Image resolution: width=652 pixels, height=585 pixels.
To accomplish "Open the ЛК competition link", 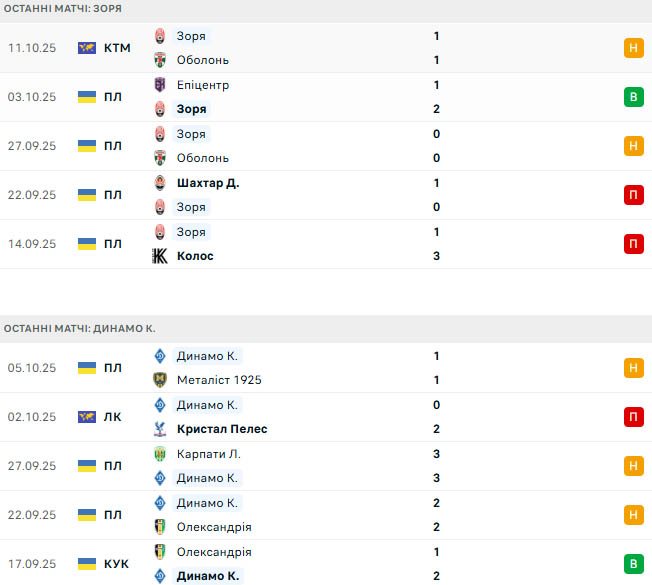I will (x=112, y=417).
